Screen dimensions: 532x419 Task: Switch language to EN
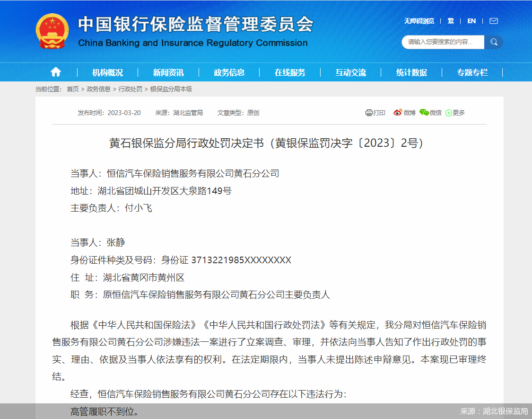coord(471,21)
